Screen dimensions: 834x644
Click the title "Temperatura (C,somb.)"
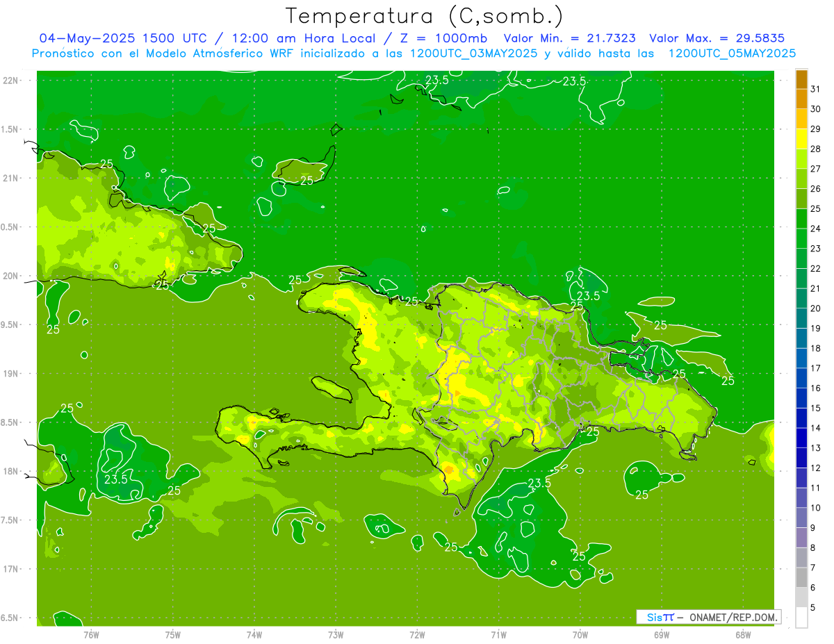425,16
